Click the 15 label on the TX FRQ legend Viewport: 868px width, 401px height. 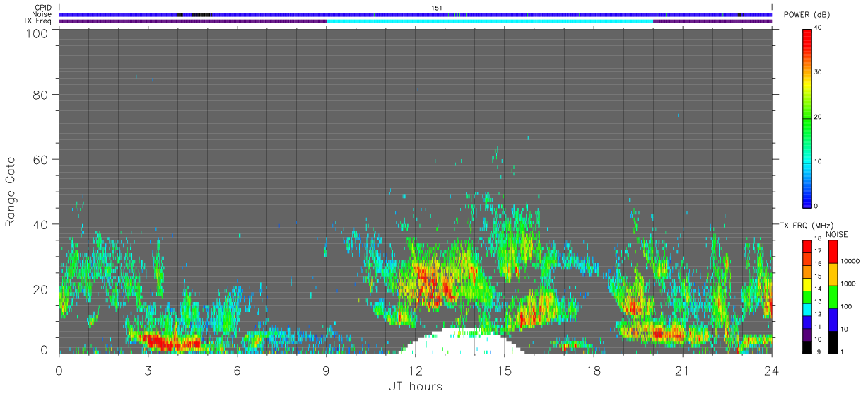tap(819, 276)
